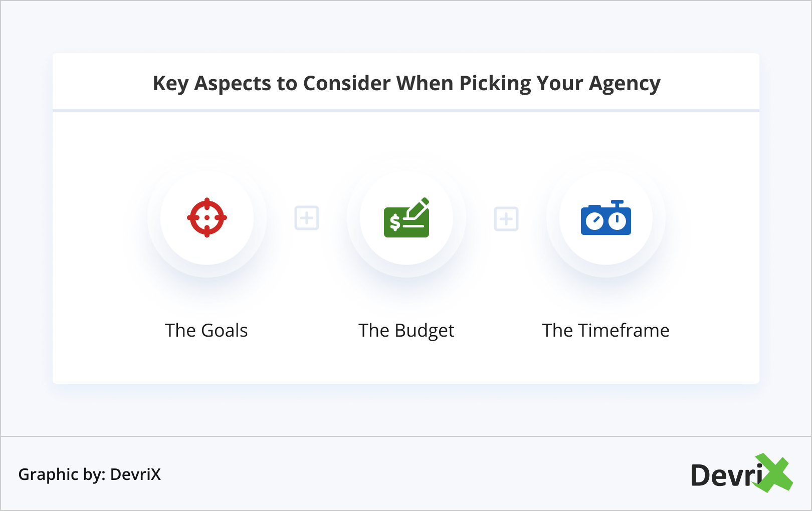Click the dollar sign on the budget icon

[395, 222]
